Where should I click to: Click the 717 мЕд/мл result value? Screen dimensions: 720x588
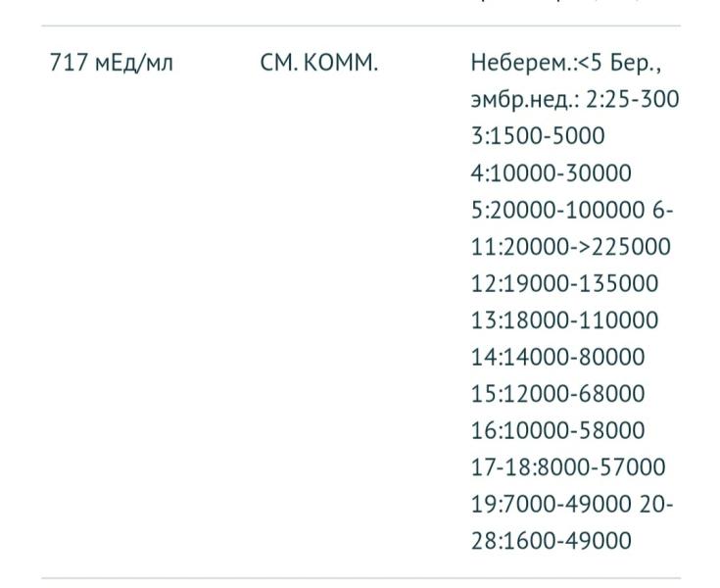pos(112,64)
